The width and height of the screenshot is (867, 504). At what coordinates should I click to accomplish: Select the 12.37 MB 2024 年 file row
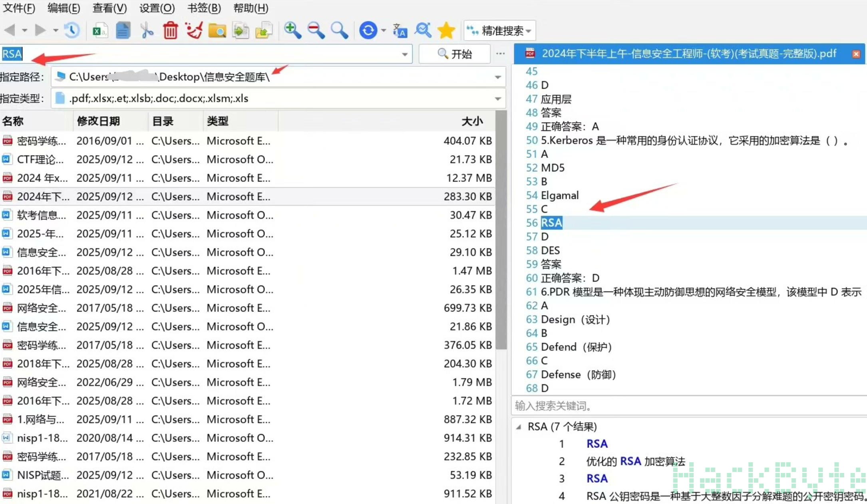coord(247,178)
